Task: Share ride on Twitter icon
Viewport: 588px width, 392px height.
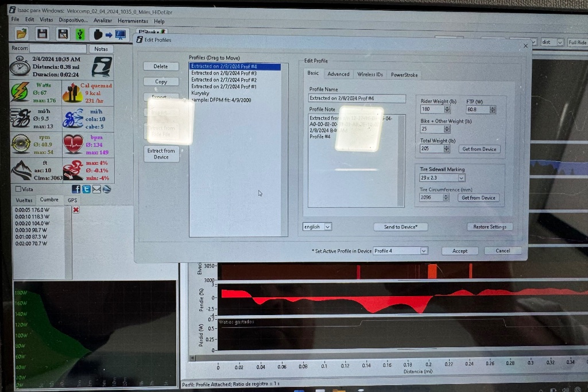Action: tap(86, 189)
